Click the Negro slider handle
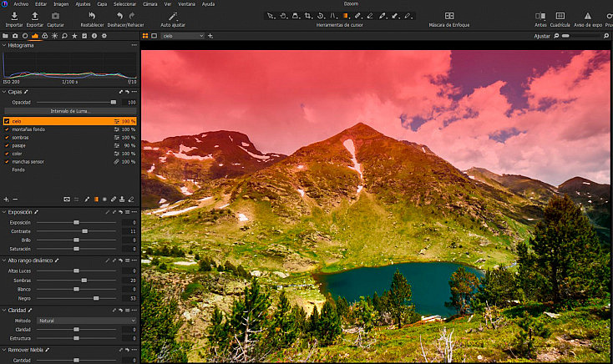The height and width of the screenshot is (364, 613). [x=96, y=298]
